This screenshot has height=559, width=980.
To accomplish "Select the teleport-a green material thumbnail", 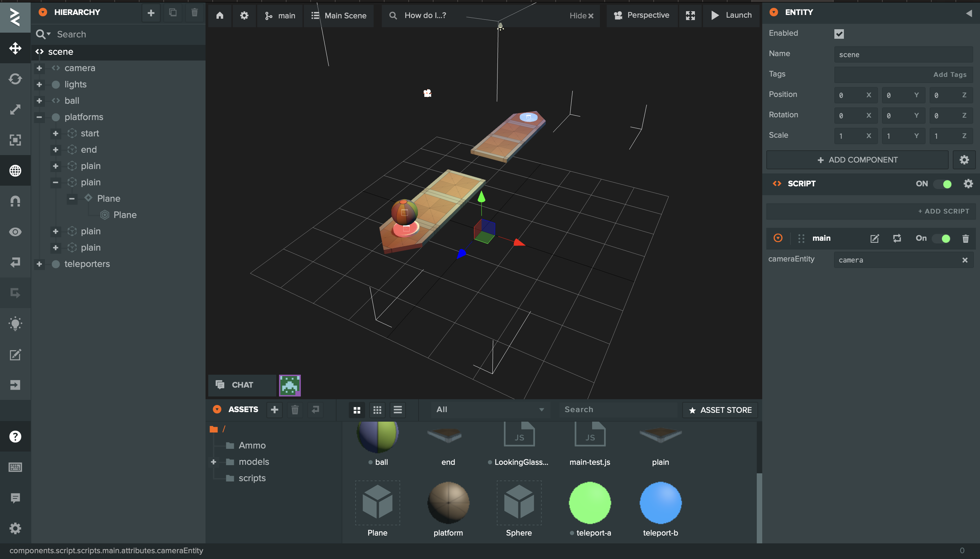I will pos(590,503).
